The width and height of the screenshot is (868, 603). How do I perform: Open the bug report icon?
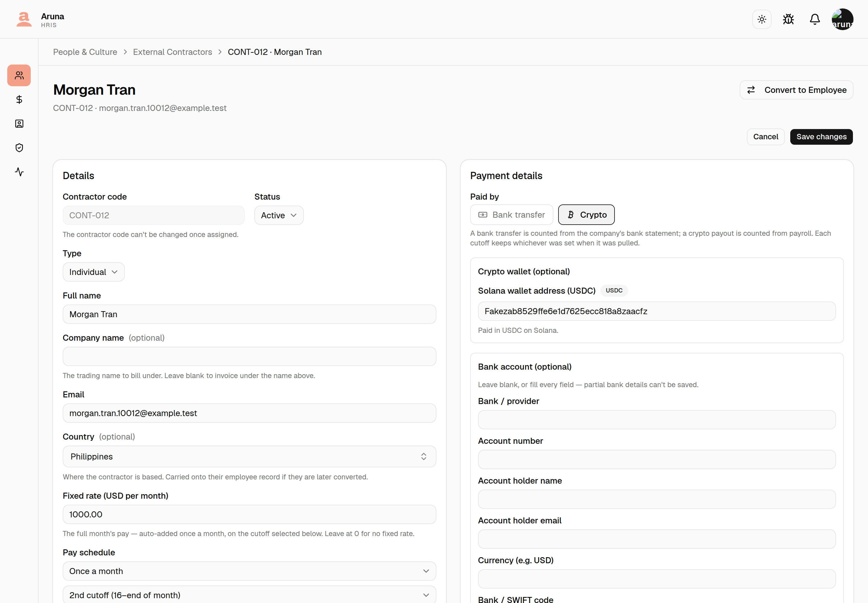(788, 19)
